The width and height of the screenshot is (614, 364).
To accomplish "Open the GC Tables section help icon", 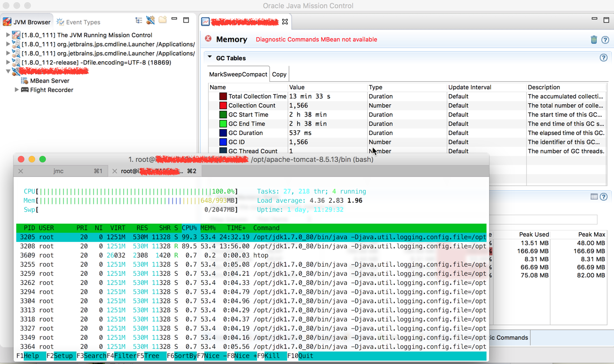I will tap(603, 58).
